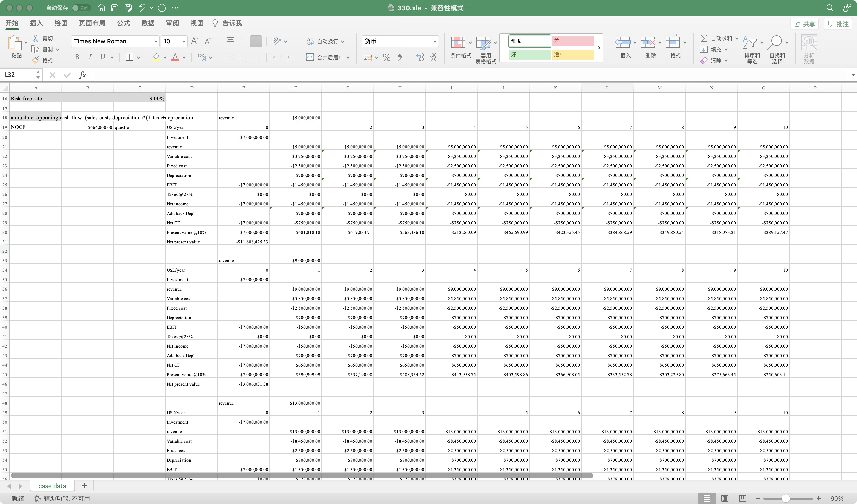Click the insert function fx icon
The image size is (857, 504).
[x=82, y=75]
